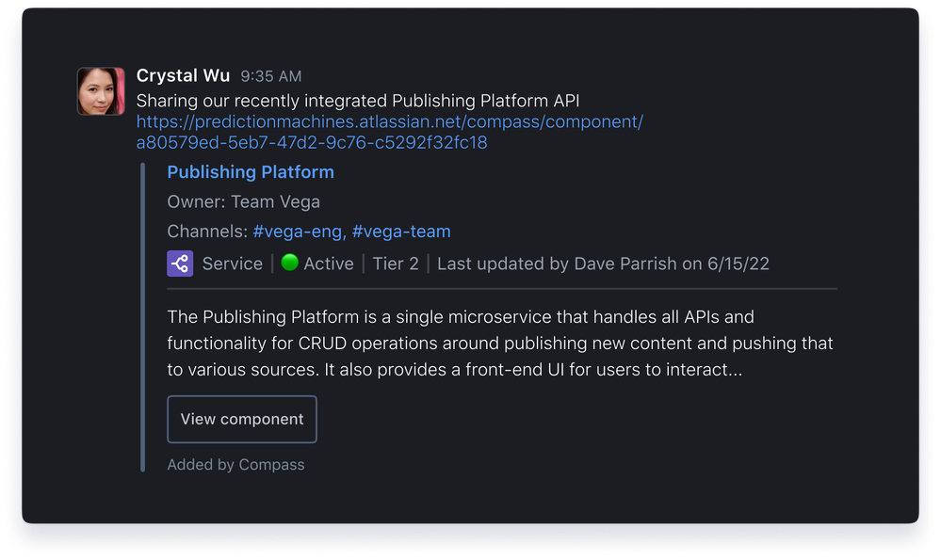Click the 'Service' type label
Image resolution: width=941 pixels, height=560 pixels.
(x=233, y=264)
